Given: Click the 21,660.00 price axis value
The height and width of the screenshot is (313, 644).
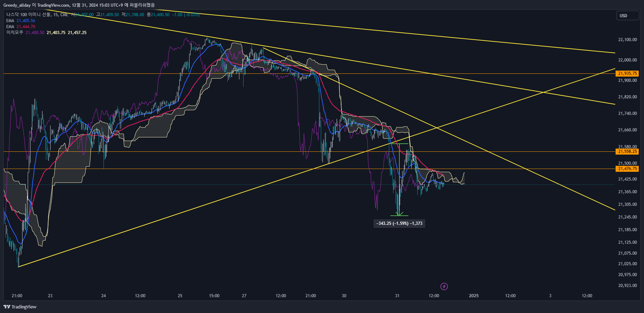Looking at the screenshot, I should (x=628, y=130).
